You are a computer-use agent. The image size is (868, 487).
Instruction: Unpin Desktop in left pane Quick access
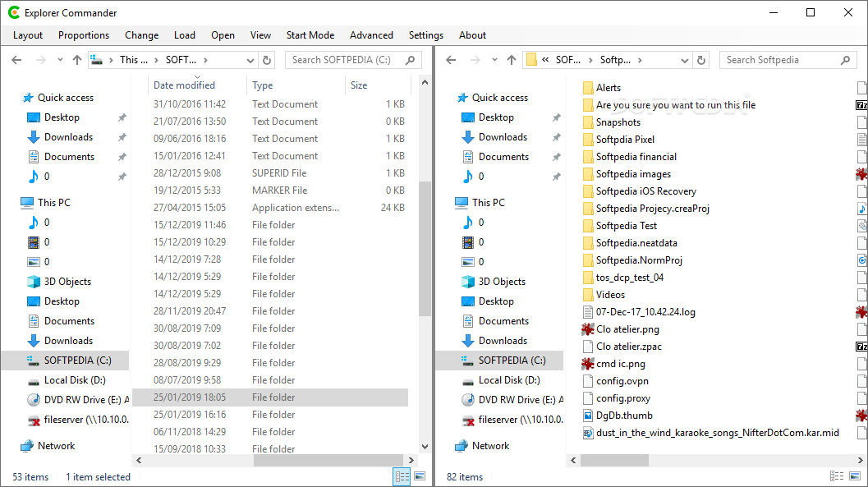pos(122,117)
